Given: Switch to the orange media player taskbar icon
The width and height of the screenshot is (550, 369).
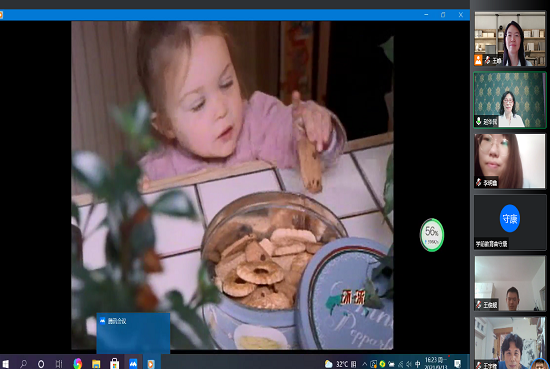Looking at the screenshot, I should [x=151, y=364].
